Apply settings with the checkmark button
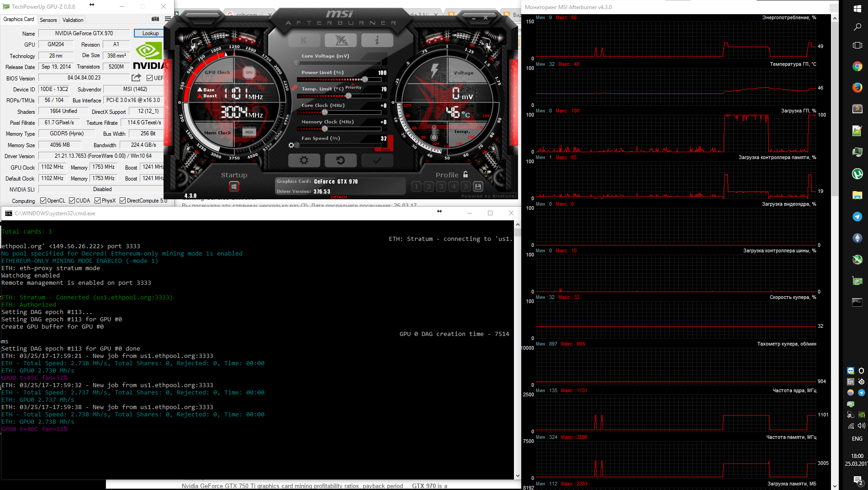This screenshot has height=490, width=868. coord(377,160)
